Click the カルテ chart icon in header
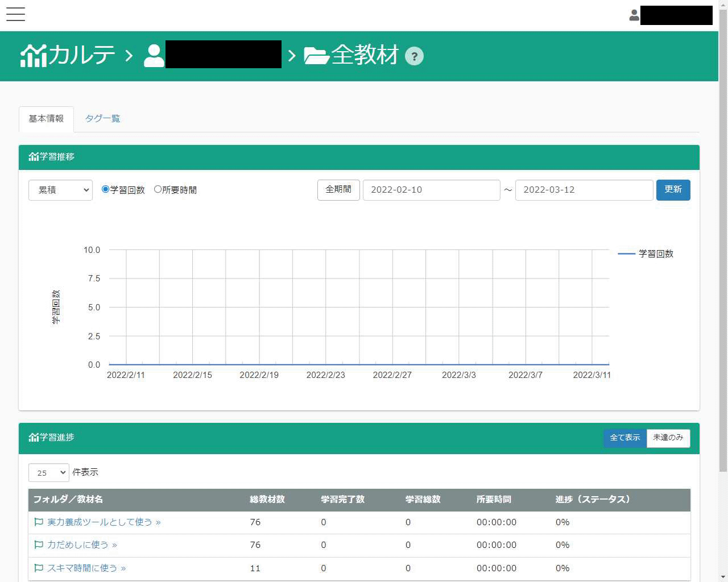The width and height of the screenshot is (728, 582). [34, 56]
